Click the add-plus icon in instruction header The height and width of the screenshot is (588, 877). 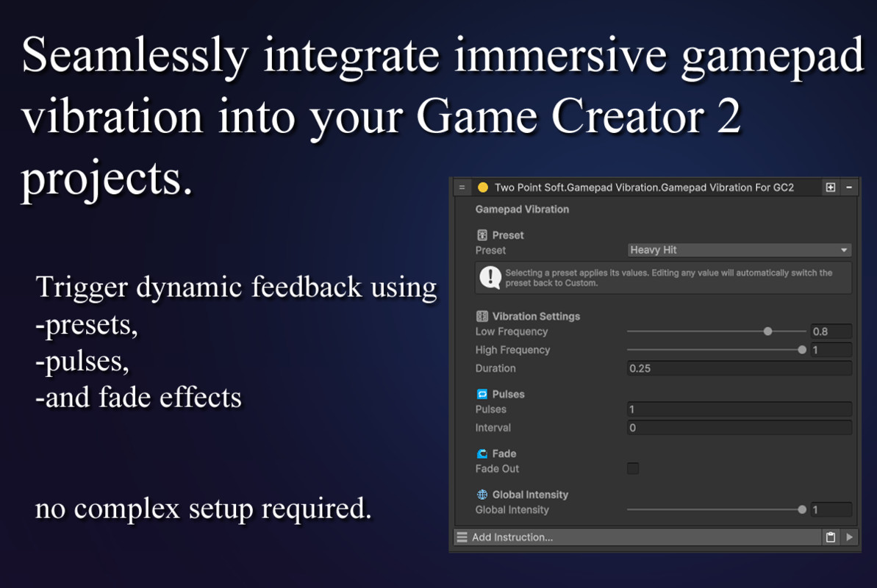pyautogui.click(x=831, y=187)
